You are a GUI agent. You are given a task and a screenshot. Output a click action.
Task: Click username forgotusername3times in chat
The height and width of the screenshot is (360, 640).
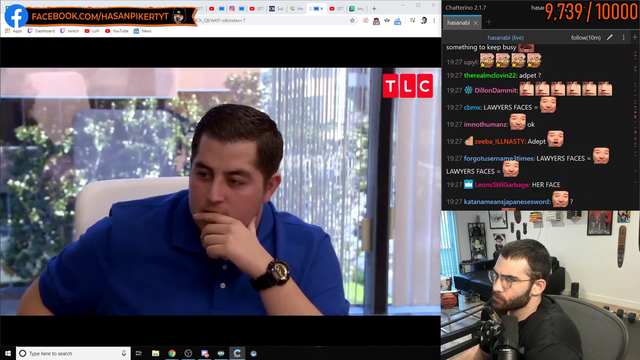[x=499, y=158]
